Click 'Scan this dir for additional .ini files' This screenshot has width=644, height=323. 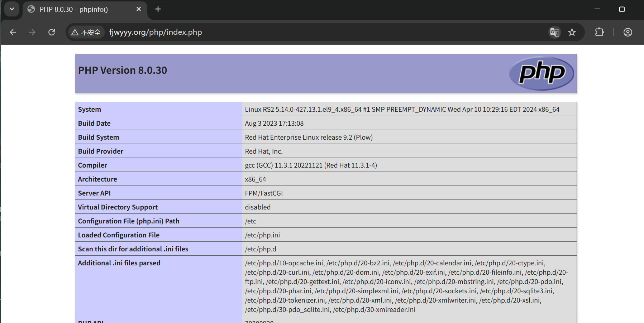click(x=133, y=249)
